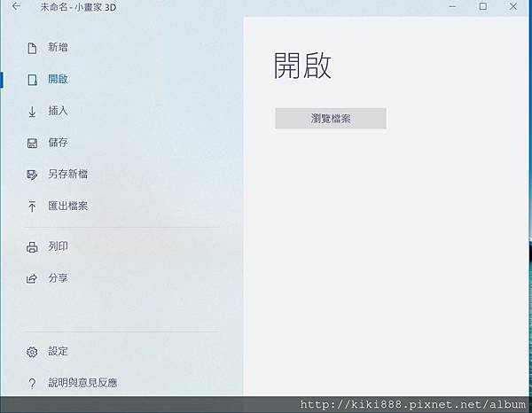Click the 插入 insert down-arrow icon
Image resolution: width=532 pixels, height=413 pixels.
pos(32,112)
